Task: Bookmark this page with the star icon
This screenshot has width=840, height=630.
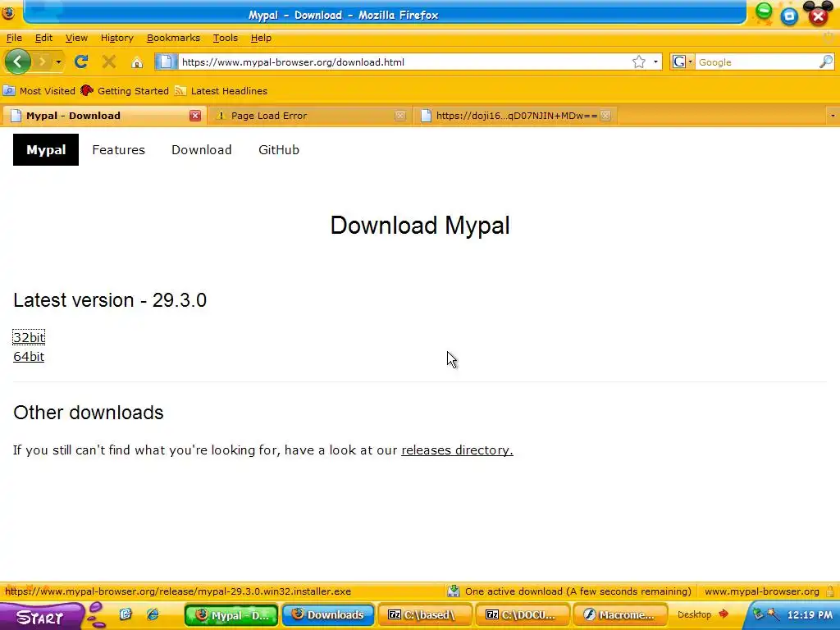Action: (638, 62)
